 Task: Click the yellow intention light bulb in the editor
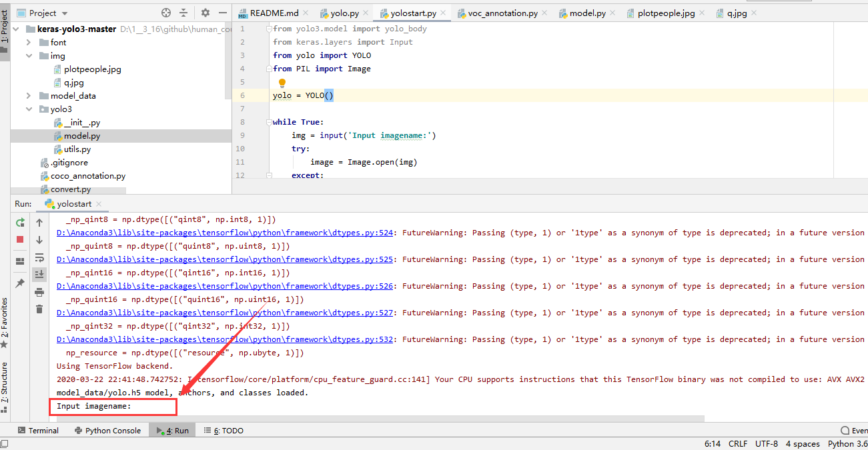(282, 83)
